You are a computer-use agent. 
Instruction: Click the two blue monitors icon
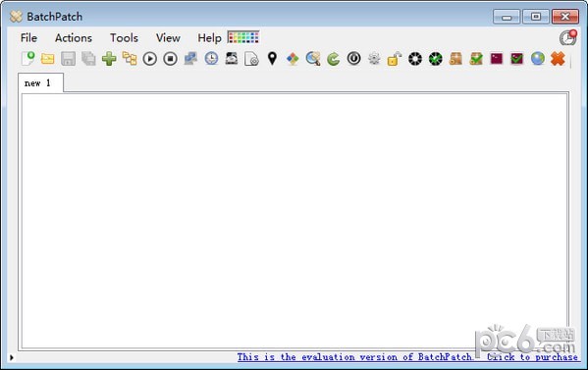click(x=190, y=59)
